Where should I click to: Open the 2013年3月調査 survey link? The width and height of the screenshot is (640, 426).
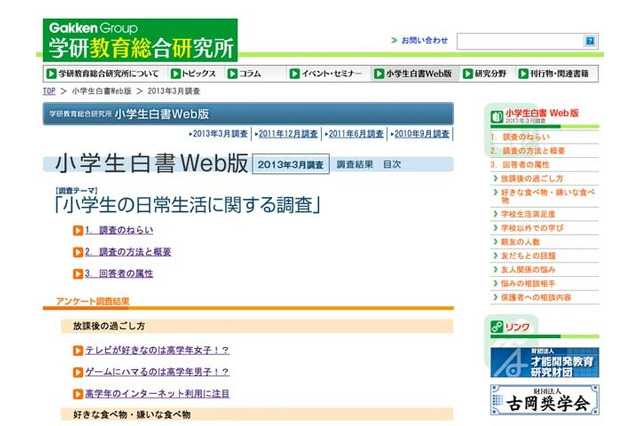click(x=220, y=134)
